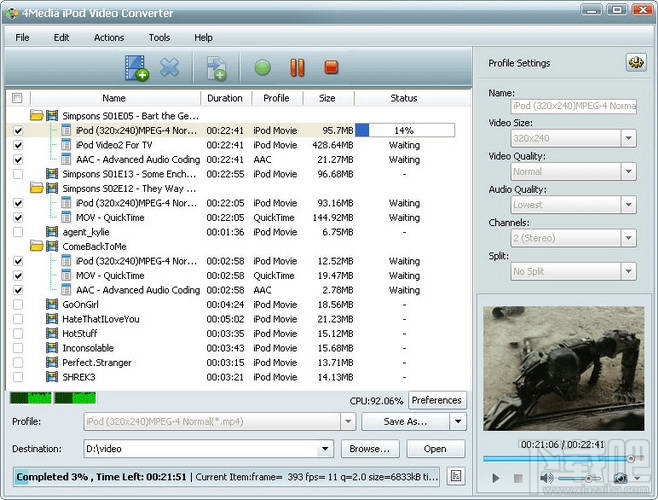The width and height of the screenshot is (658, 500).
Task: Stop conversion with the red square button
Action: [331, 68]
